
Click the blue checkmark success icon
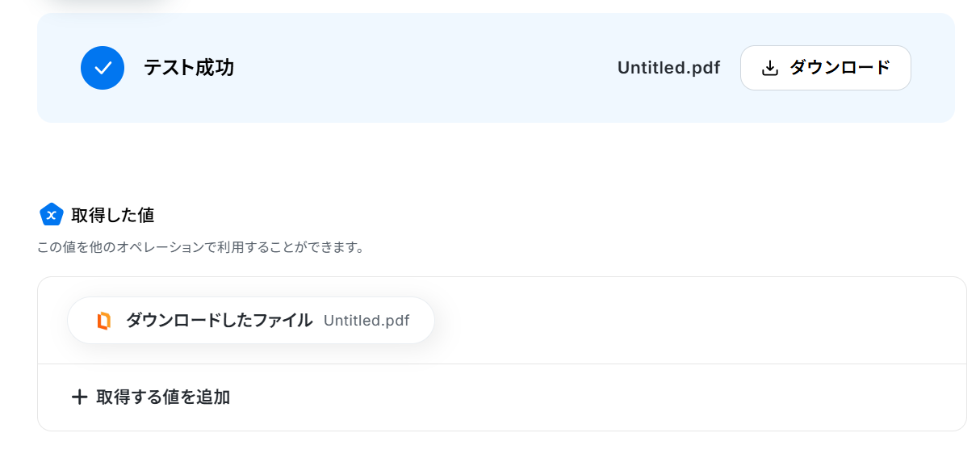(103, 68)
